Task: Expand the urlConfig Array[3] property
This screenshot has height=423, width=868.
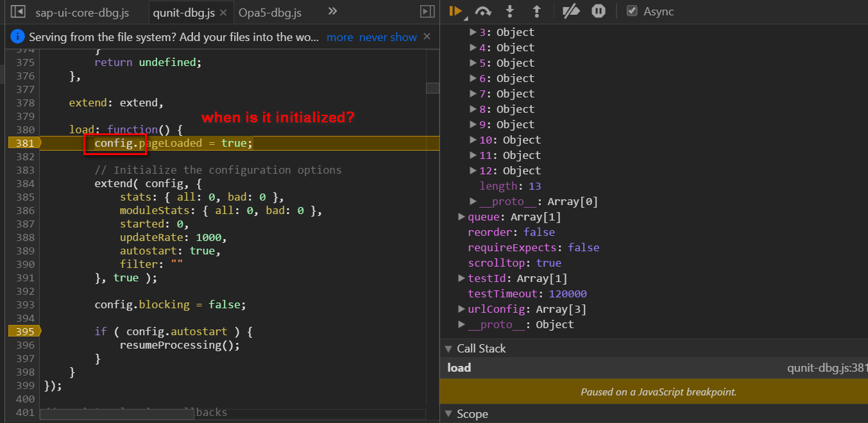Action: [462, 309]
